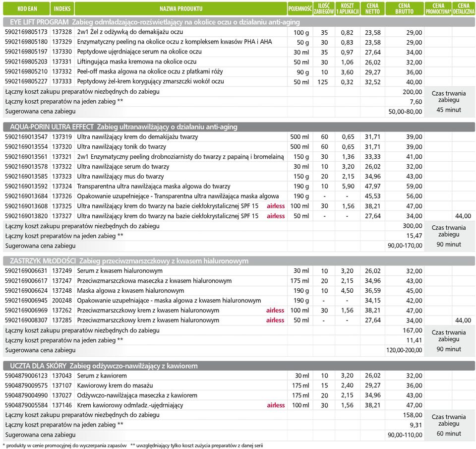The image size is (476, 449).
Task: Click suggested price 90,00-110,00
Action: 405,435
